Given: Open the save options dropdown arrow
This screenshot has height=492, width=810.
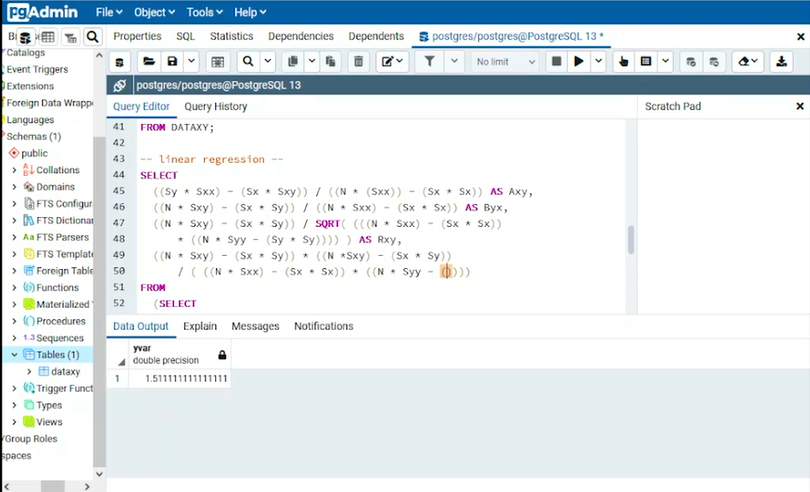Looking at the screenshot, I should tap(192, 62).
